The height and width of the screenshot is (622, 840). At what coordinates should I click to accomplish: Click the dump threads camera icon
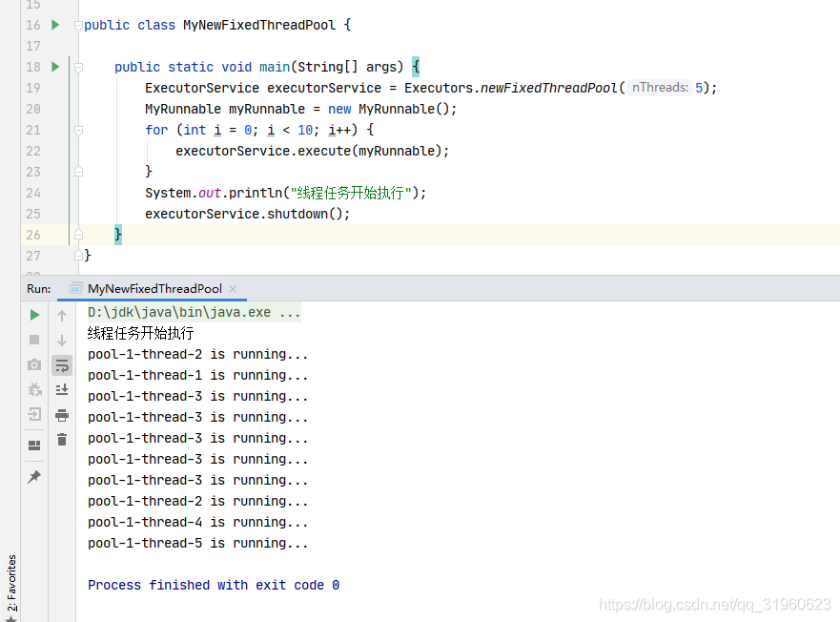(34, 364)
